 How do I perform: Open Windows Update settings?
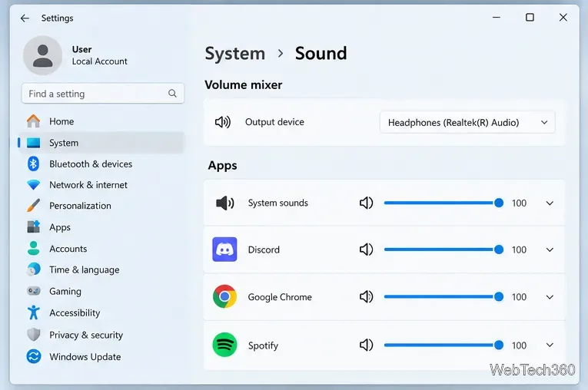pyautogui.click(x=101, y=357)
